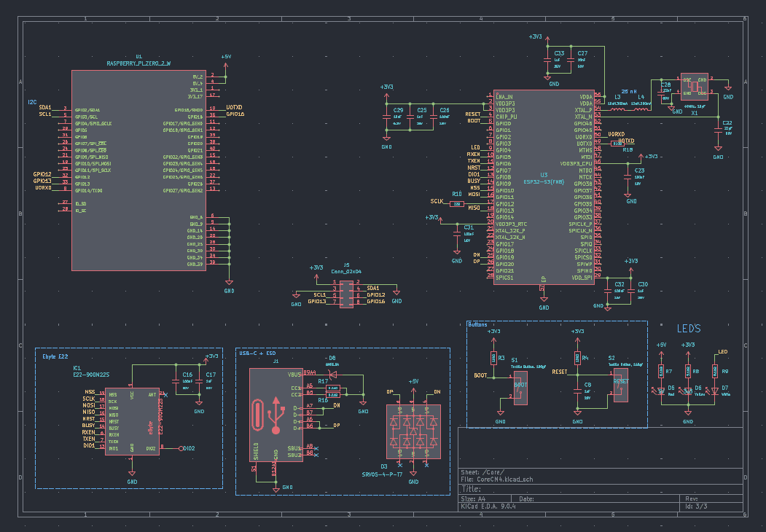Click the U0RXD label left of U1

point(44,187)
